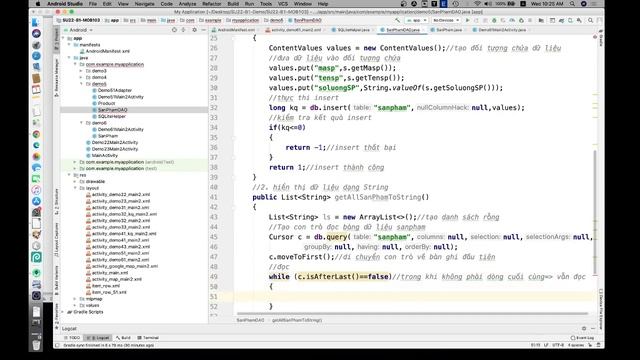Click the Collapse All icon in the Project panel
The image size is (640, 360).
(183, 30)
